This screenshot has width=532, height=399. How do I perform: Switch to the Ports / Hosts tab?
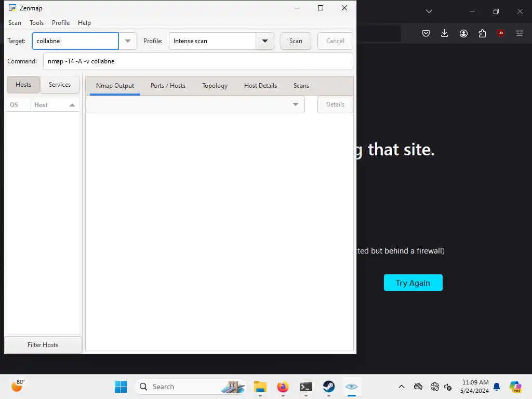(x=168, y=86)
